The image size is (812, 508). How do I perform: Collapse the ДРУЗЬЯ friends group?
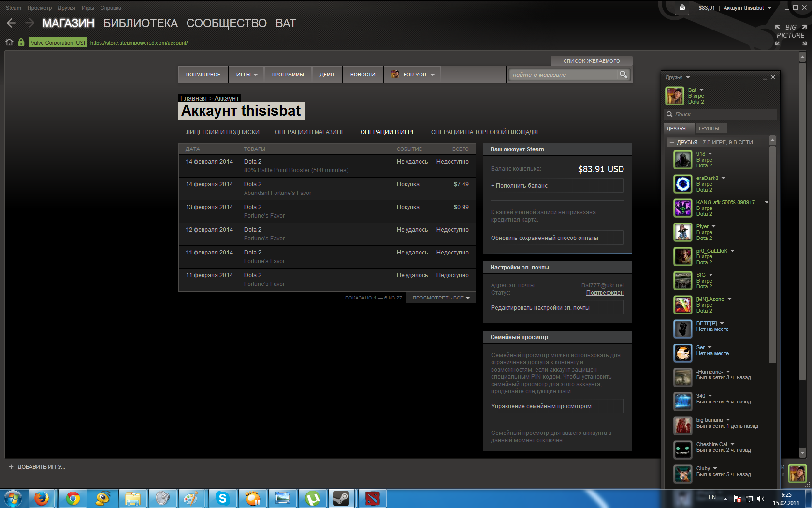pyautogui.click(x=672, y=143)
